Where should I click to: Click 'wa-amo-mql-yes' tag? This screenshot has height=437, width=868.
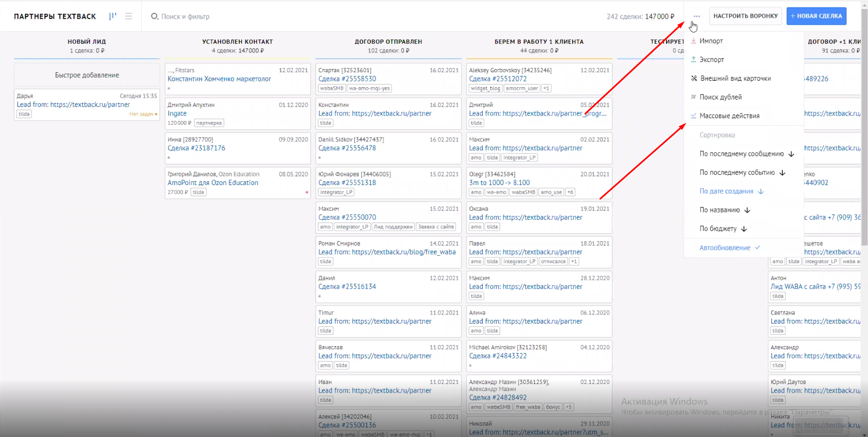pos(369,88)
